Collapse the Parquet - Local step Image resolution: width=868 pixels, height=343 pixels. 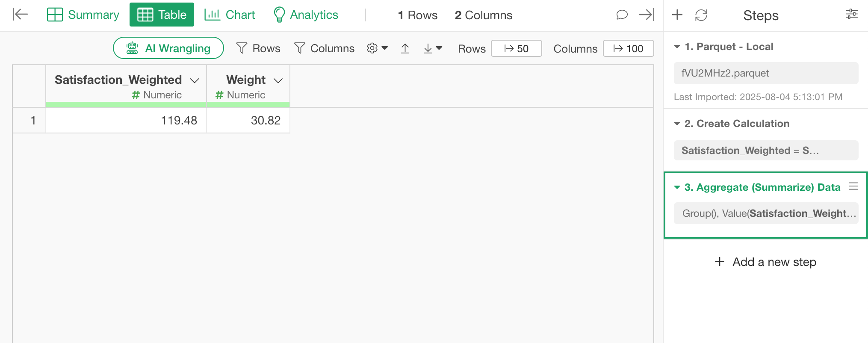pyautogui.click(x=677, y=47)
